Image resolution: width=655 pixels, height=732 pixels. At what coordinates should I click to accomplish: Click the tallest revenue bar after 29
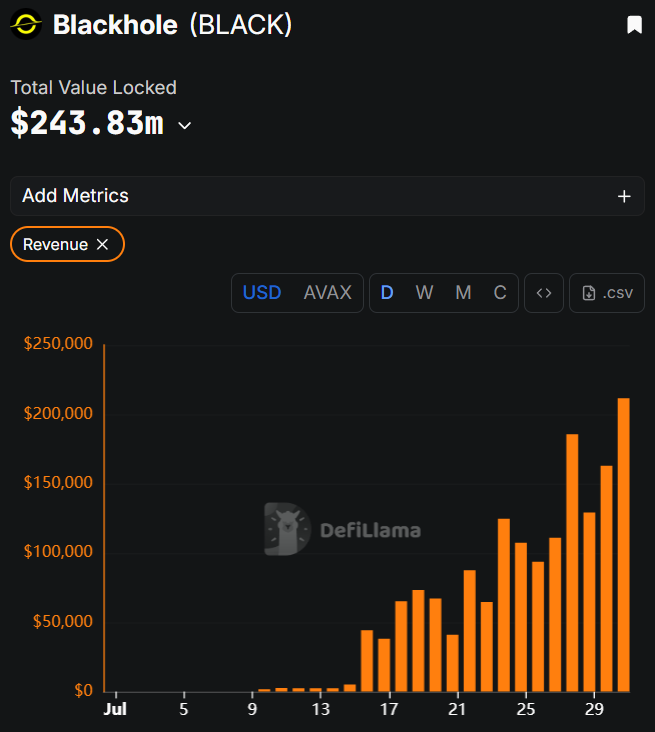tap(624, 545)
